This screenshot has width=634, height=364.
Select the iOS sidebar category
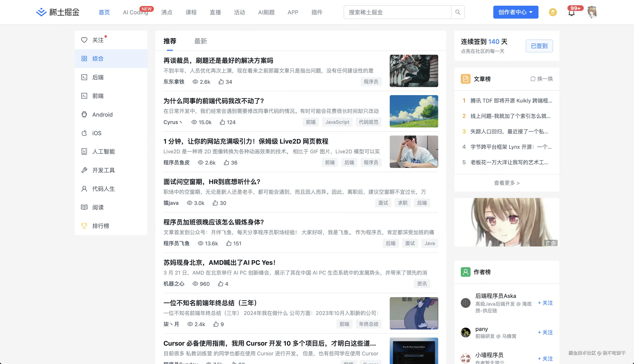click(x=96, y=133)
